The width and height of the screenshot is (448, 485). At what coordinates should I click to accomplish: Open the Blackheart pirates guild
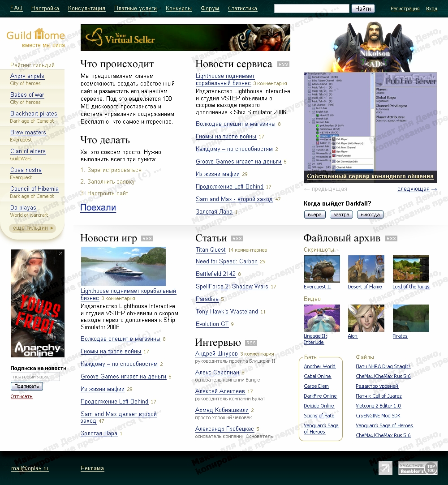click(34, 114)
